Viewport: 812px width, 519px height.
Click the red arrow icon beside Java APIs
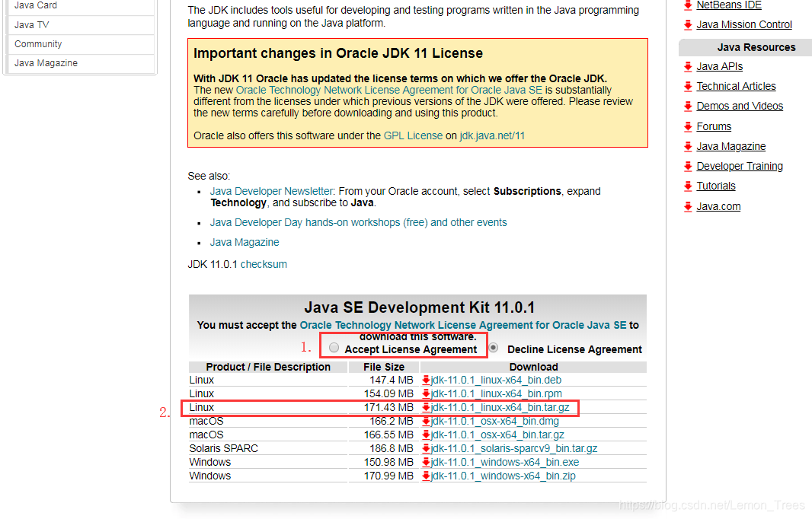coord(688,67)
